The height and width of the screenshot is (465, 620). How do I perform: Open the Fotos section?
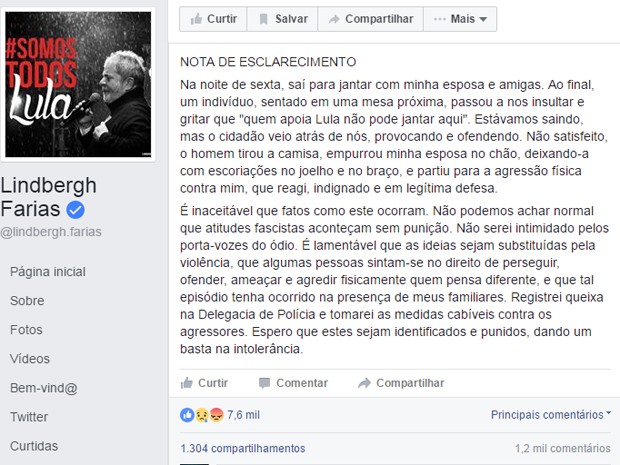26,330
